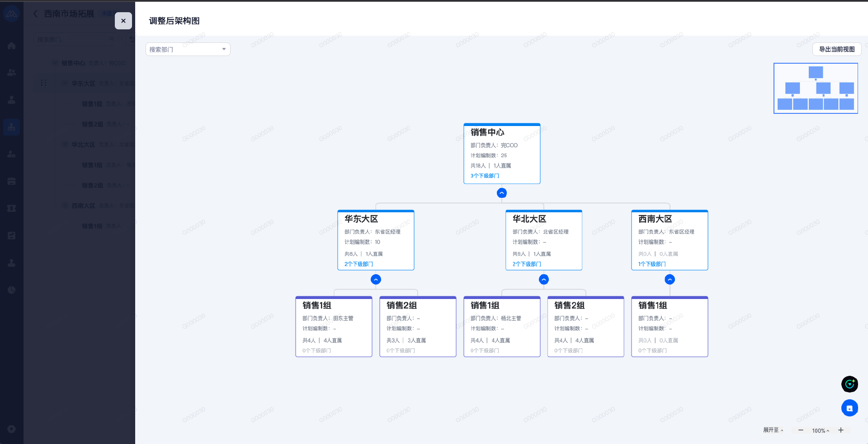Open the person-with-gear sidebar icon
The height and width of the screenshot is (444, 868).
tap(12, 154)
